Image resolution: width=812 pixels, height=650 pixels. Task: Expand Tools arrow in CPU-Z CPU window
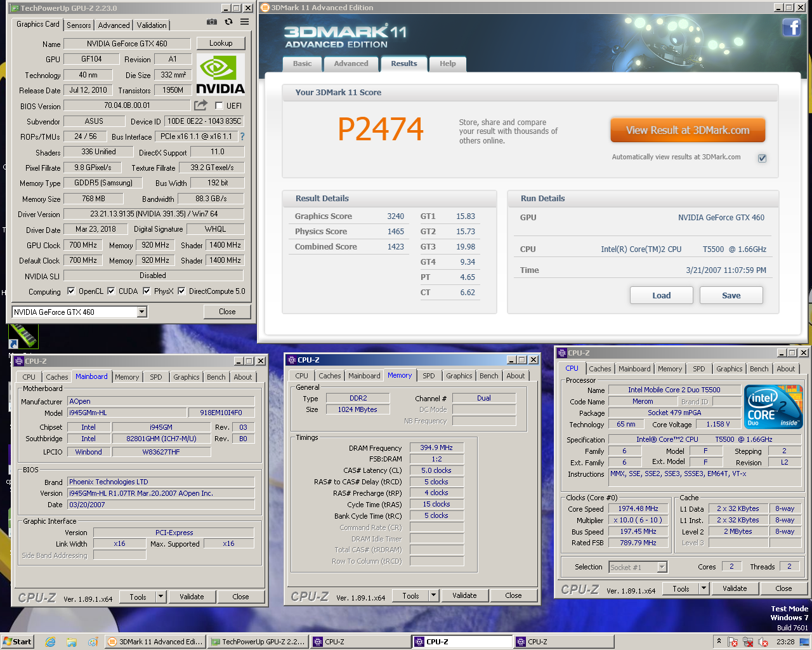704,588
